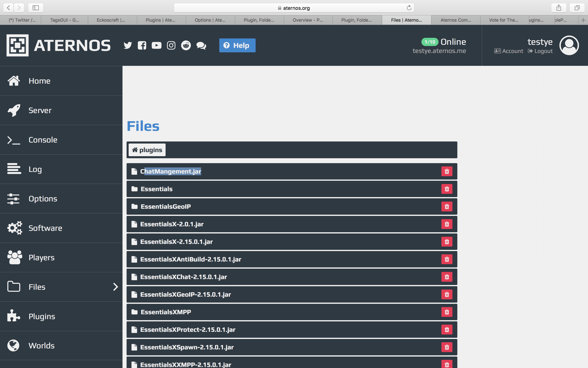Open Server page in sidebar
Image resolution: width=588 pixels, height=368 pixels.
[x=61, y=110]
